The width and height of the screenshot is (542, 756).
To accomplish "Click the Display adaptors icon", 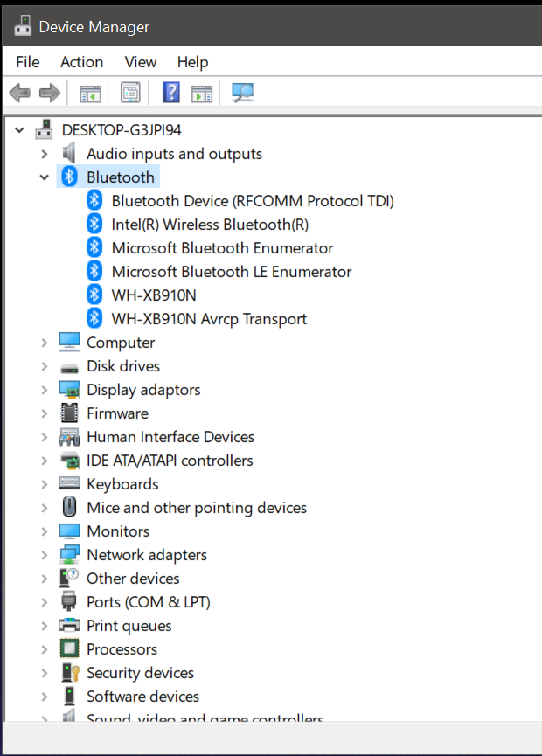I will click(x=69, y=390).
